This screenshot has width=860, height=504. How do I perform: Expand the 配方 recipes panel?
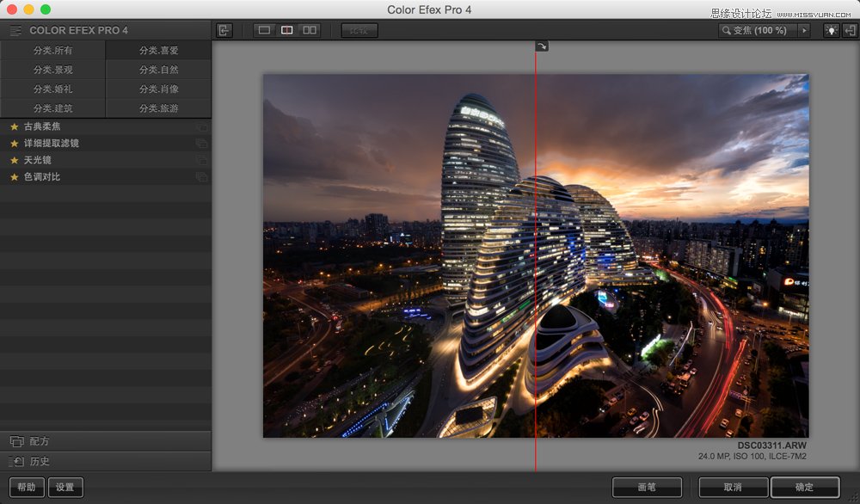(105, 441)
